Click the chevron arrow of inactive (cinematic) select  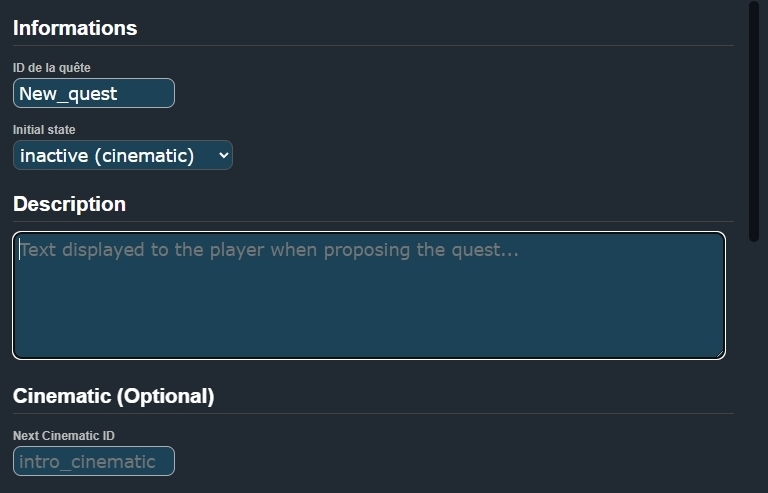[223, 156]
